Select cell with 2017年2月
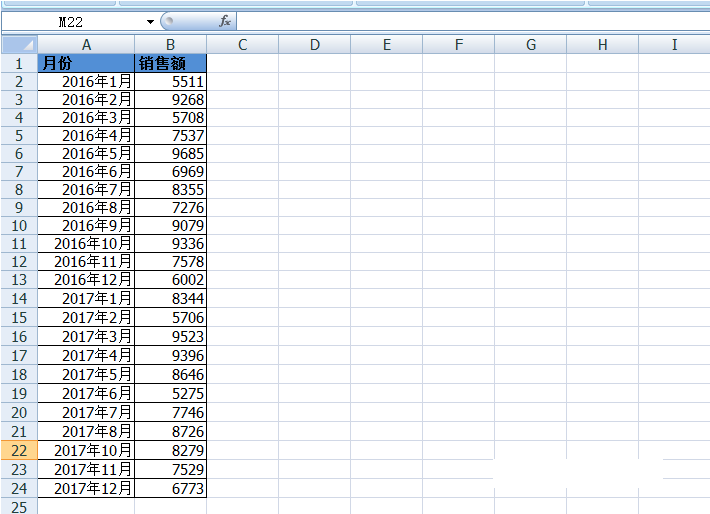710x514 pixels. point(86,317)
